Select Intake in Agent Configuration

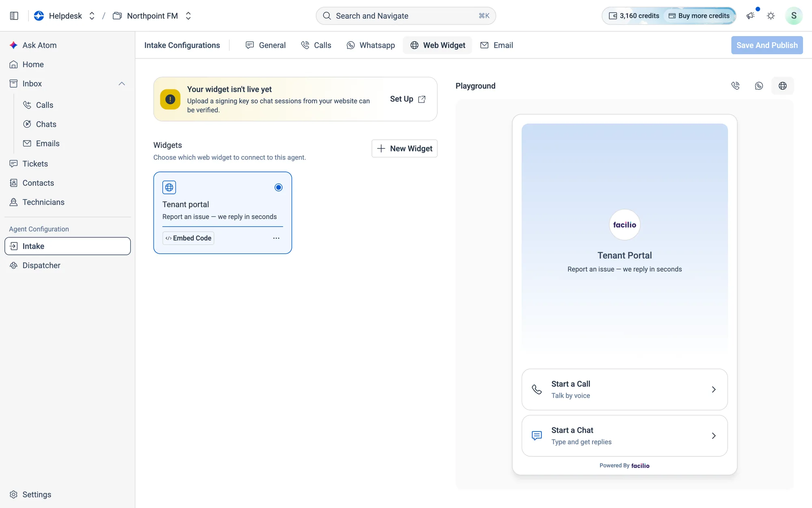67,246
